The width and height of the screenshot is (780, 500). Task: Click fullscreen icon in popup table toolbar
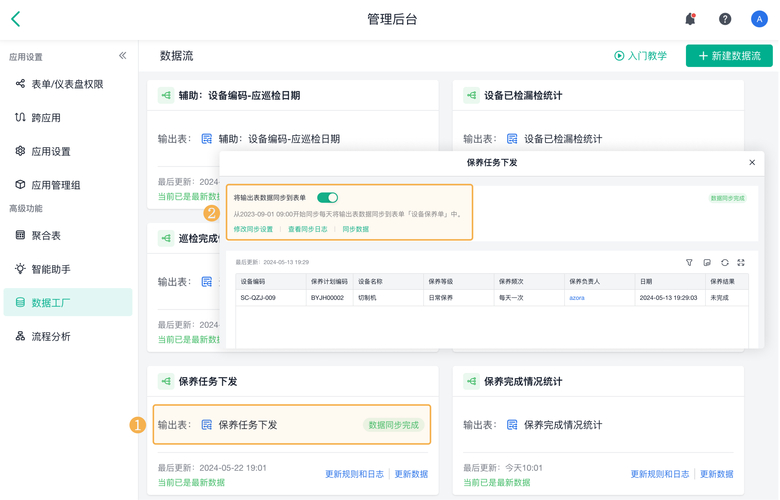[x=741, y=263]
